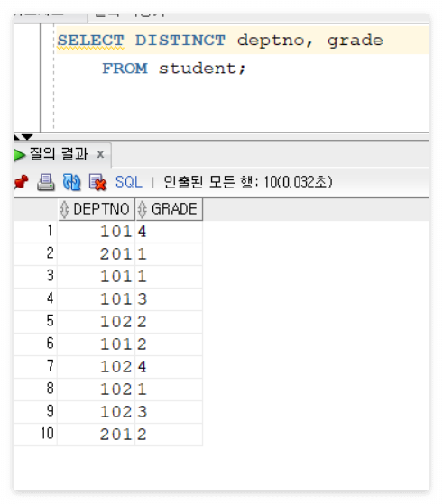Click the pin icon in results toolbar
The height and width of the screenshot is (504, 443).
click(22, 182)
